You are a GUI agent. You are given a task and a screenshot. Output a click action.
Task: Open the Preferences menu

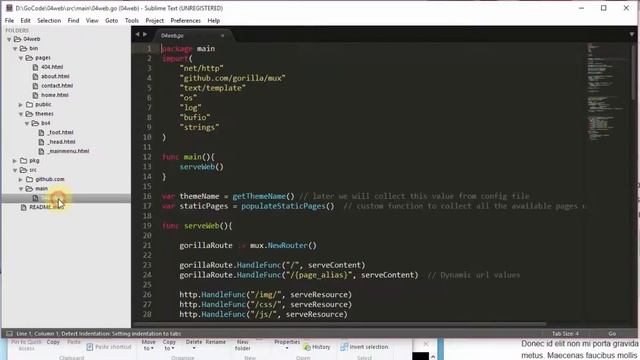point(186,20)
